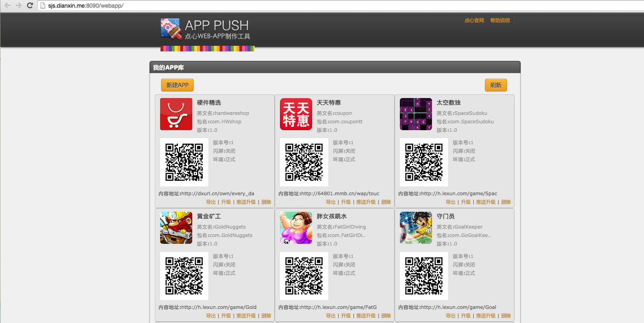Image resolution: width=644 pixels, height=323 pixels.
Task: Click 推送升级 for the 黄金矿工 app
Action: tap(246, 316)
